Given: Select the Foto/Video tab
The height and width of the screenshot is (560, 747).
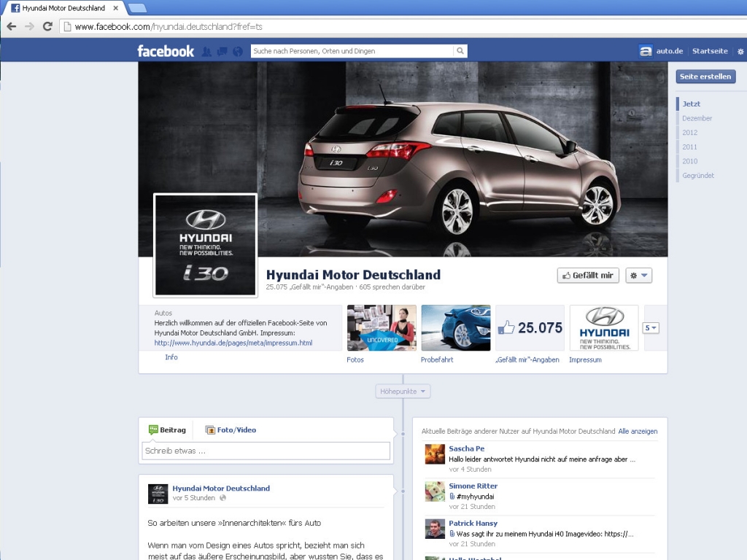Looking at the screenshot, I should (x=231, y=430).
